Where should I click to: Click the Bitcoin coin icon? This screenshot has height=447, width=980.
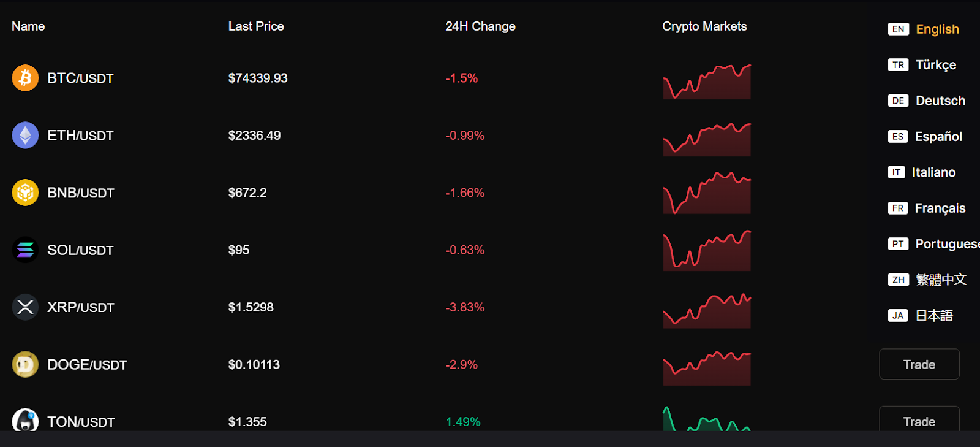click(x=24, y=78)
